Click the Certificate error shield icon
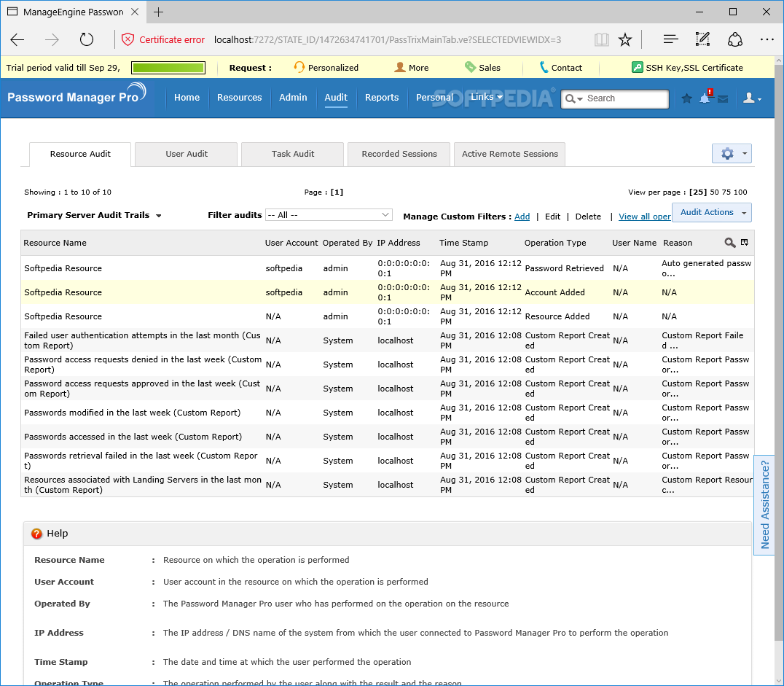784x686 pixels. [128, 39]
